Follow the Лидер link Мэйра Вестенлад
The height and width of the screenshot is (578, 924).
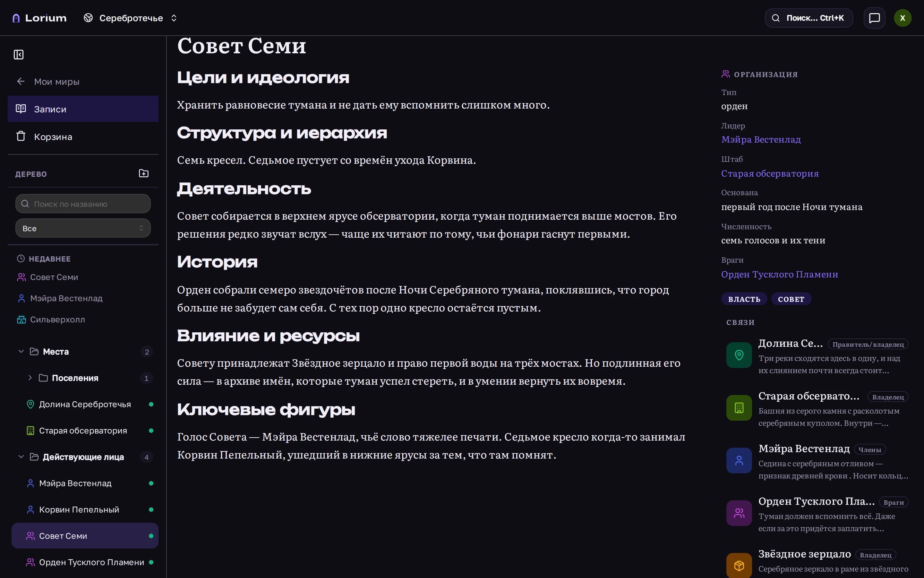coord(761,140)
